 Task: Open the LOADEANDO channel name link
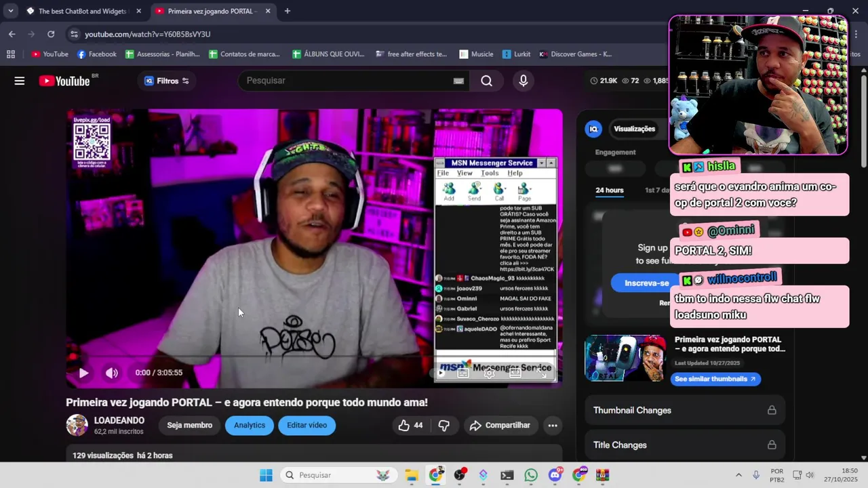pos(119,420)
